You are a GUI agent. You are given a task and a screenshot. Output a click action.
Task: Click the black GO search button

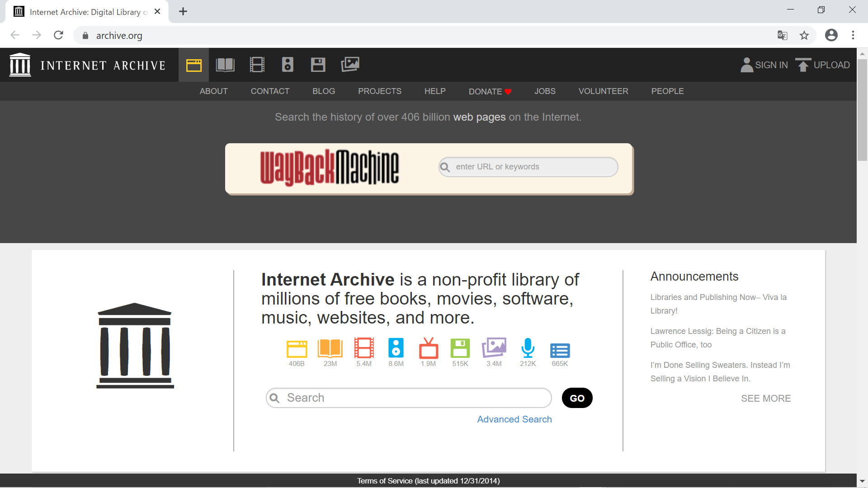pos(577,398)
